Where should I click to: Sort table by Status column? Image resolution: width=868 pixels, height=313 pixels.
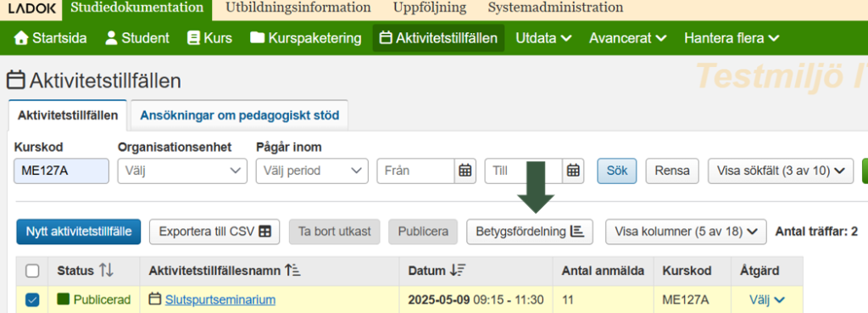click(86, 271)
